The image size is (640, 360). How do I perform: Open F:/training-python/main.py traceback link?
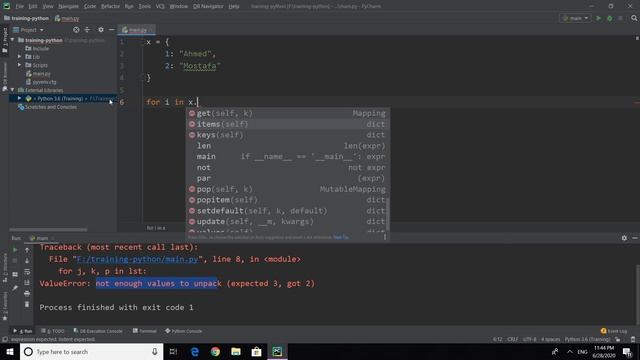[x=138, y=259]
